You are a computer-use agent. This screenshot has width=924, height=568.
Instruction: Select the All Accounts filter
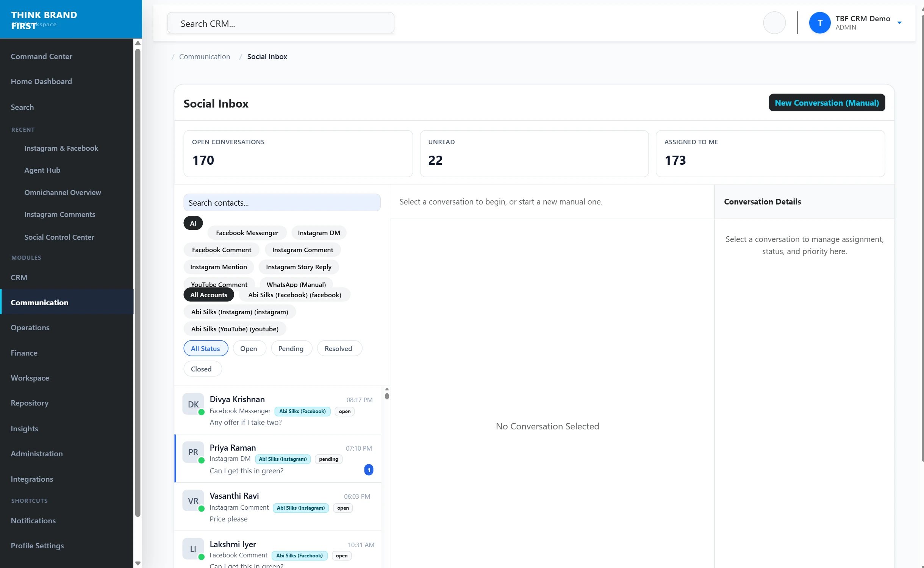pyautogui.click(x=209, y=295)
